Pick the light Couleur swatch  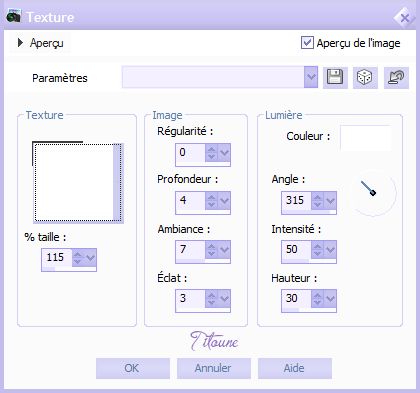tap(365, 138)
